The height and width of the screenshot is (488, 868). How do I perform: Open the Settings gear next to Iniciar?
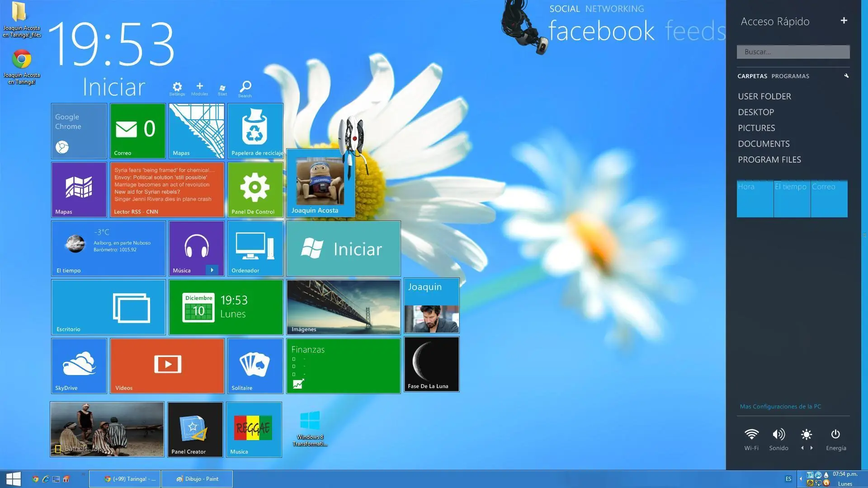pyautogui.click(x=177, y=89)
